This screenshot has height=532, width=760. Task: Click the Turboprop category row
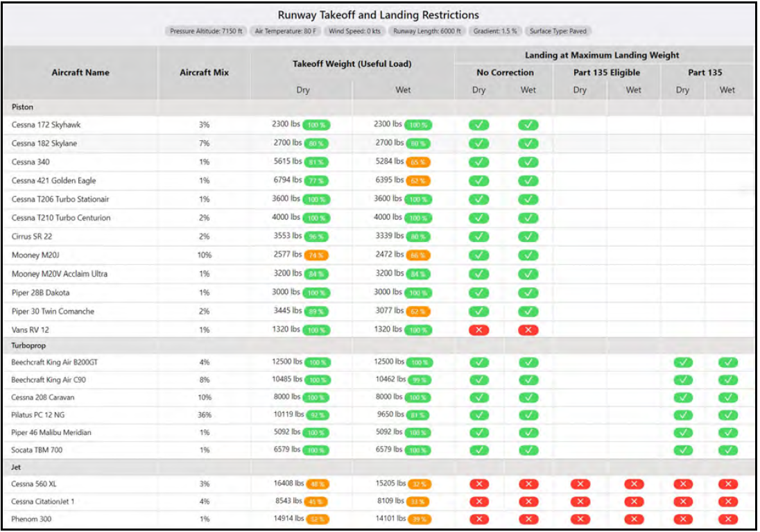coord(378,346)
